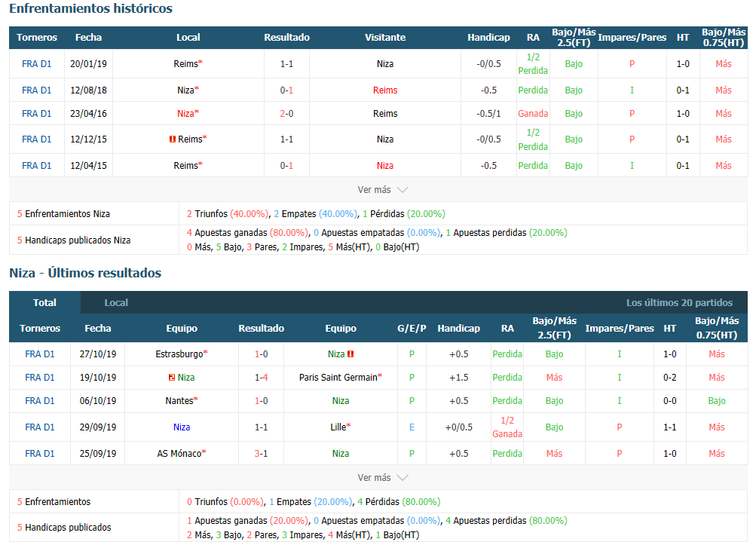The height and width of the screenshot is (548, 756).
Task: Click Más value for 25/09/19 Bajo/Más 2.5(FT)
Action: [554, 454]
